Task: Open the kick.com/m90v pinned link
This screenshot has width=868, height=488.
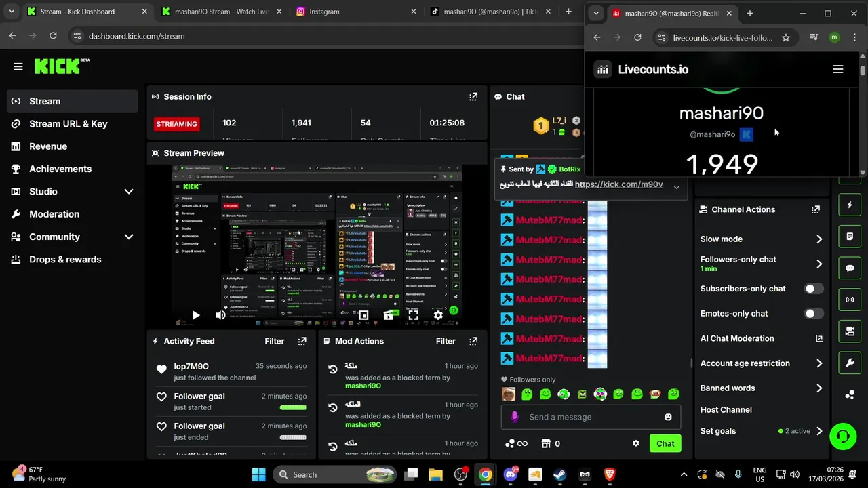Action: pos(618,184)
